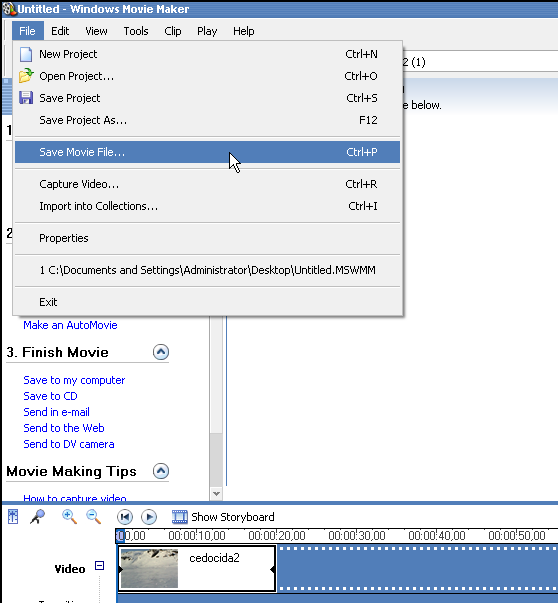
Task: Zoom out on the timeline
Action: click(93, 517)
